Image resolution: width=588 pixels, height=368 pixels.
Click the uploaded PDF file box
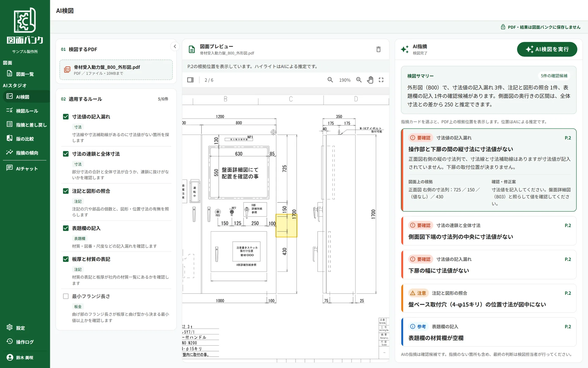(116, 70)
